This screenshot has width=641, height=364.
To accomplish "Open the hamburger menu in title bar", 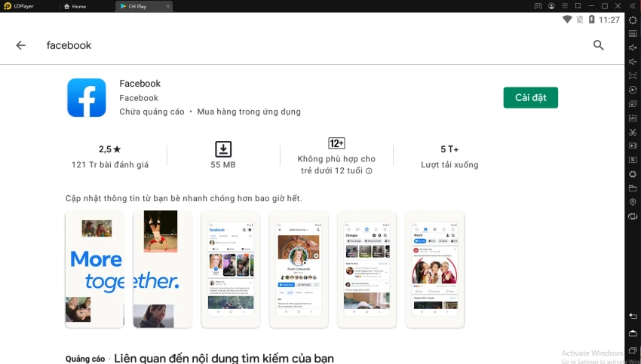I will tap(565, 6).
